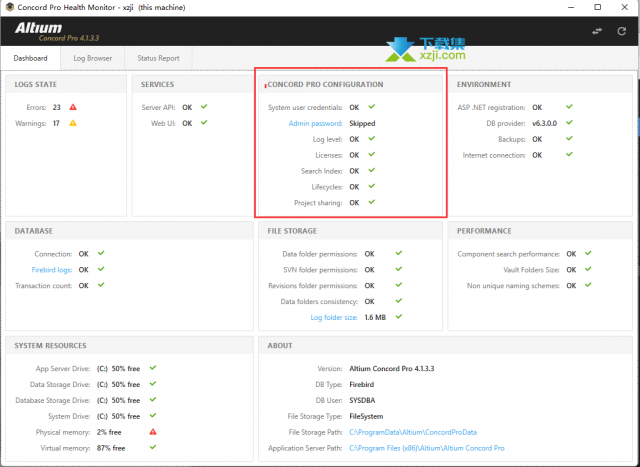
Task: Click the check beside Firebird logs
Action: (101, 269)
